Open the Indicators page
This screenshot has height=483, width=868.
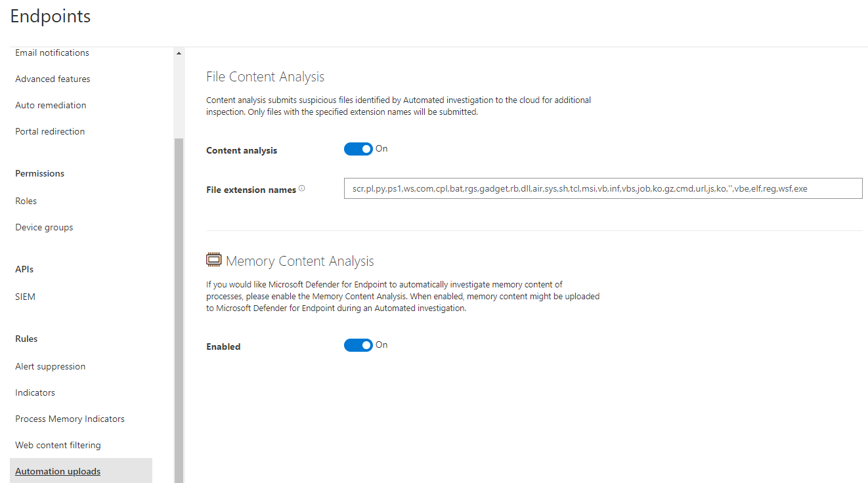pos(35,392)
